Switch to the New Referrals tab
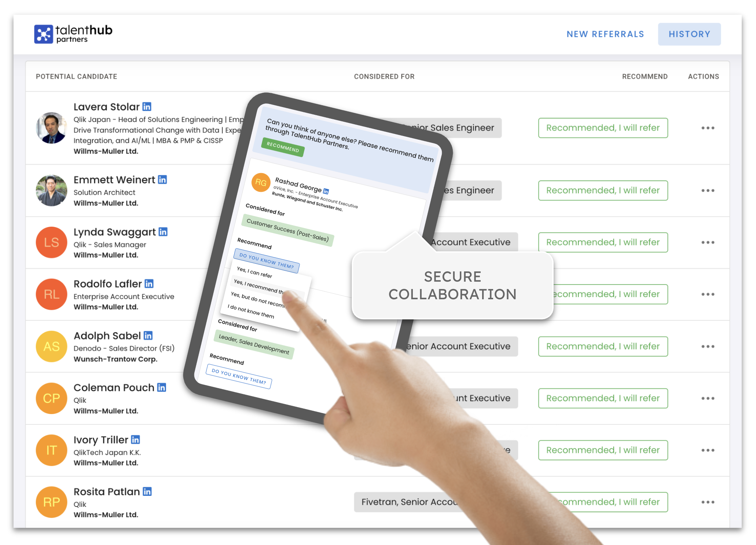 (x=605, y=34)
